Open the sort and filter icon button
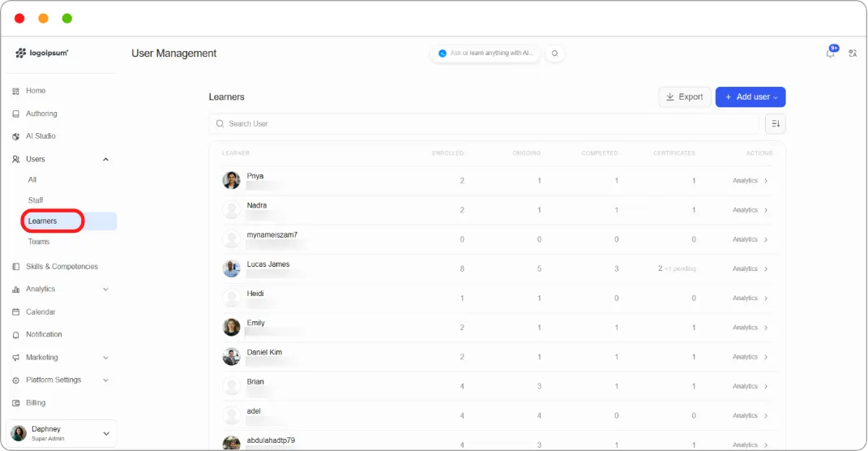 [775, 123]
